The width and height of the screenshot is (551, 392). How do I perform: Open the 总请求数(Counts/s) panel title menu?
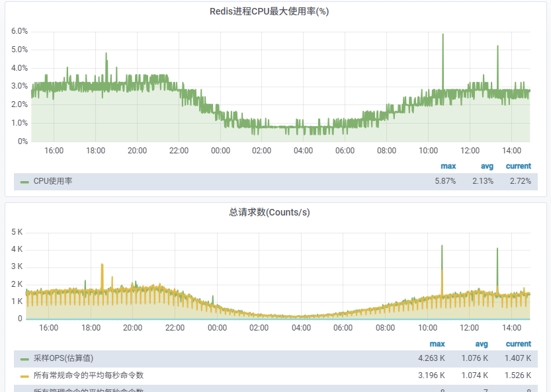269,212
